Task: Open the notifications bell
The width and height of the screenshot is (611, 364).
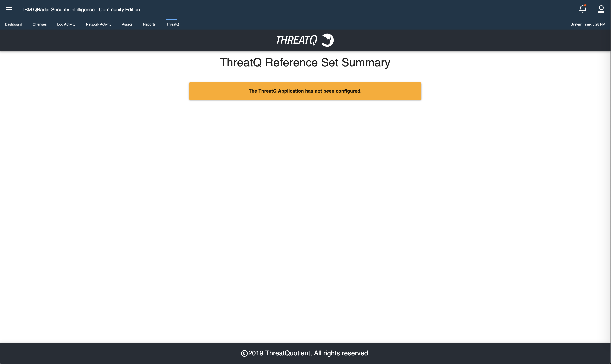Action: pos(583,9)
